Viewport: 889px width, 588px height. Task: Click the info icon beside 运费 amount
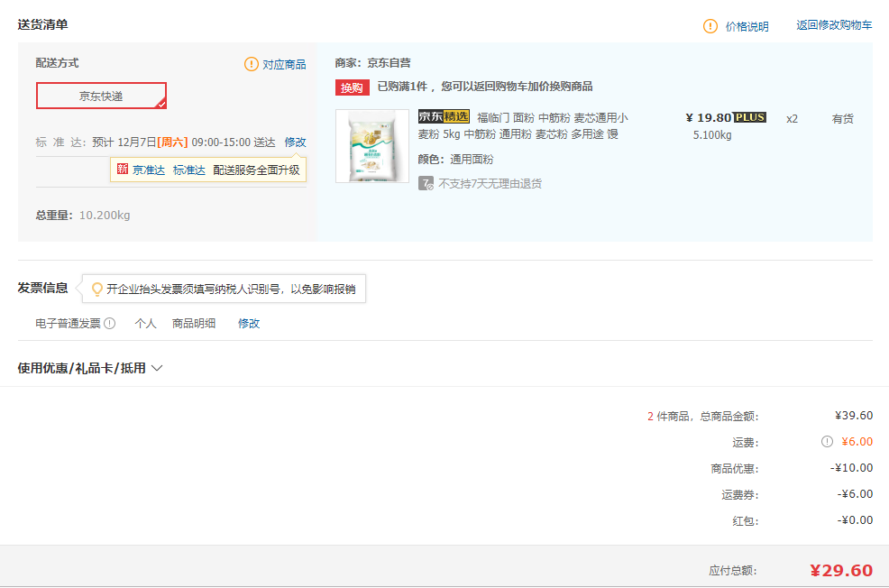pos(827,441)
